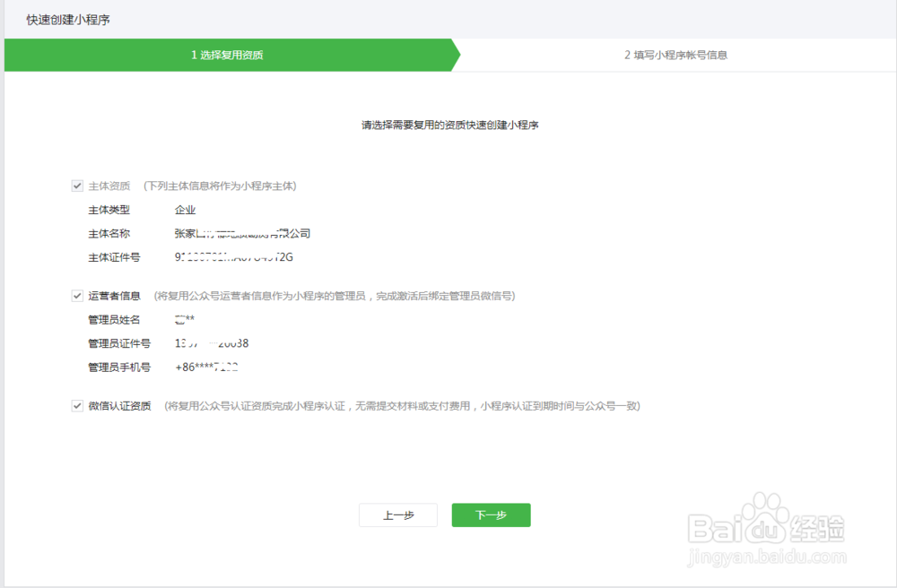
Task: Click the 将复用公众号运营者信息 description note
Action: [335, 296]
